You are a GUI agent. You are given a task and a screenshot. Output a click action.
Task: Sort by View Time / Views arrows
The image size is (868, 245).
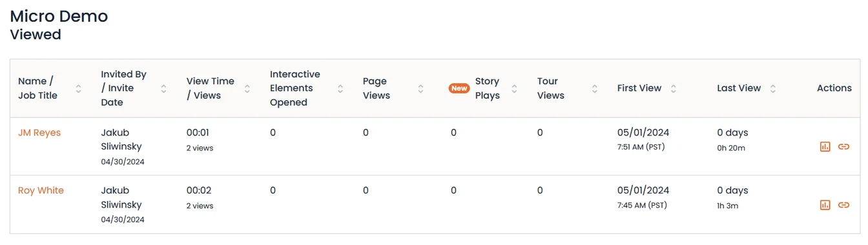point(247,88)
